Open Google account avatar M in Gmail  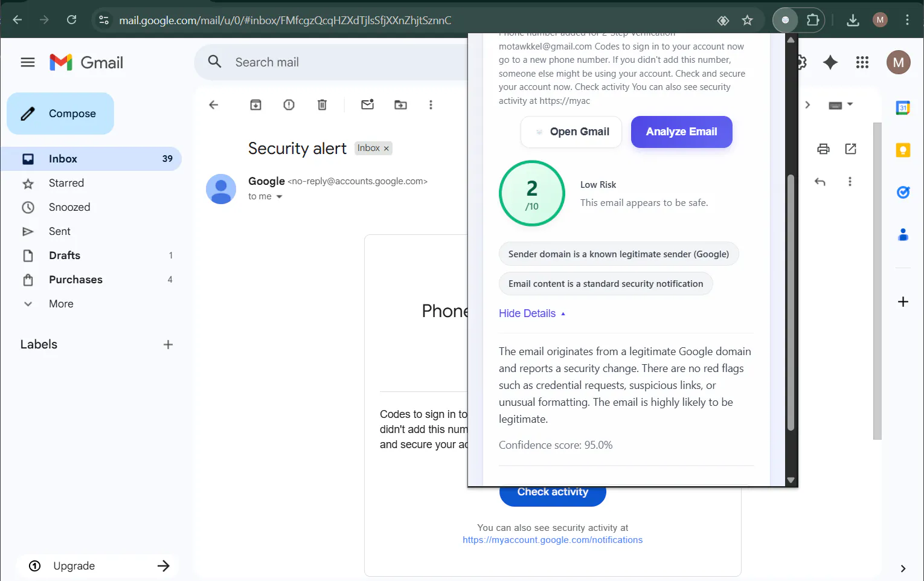899,62
